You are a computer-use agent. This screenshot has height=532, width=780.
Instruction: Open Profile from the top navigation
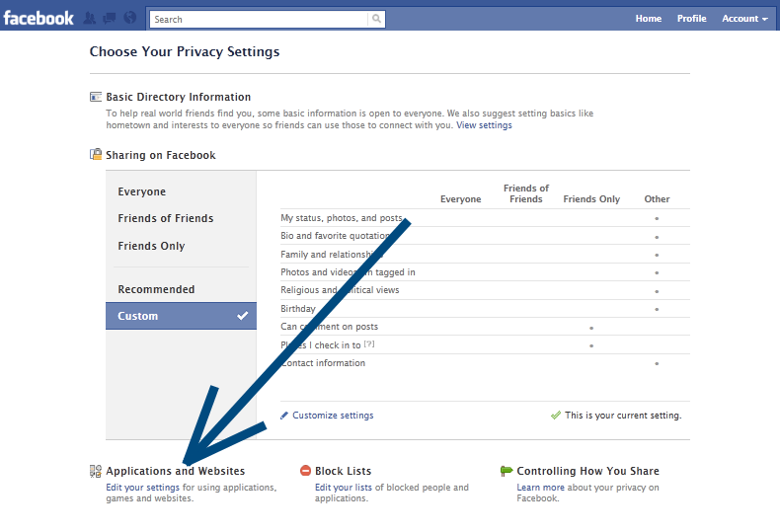691,19
